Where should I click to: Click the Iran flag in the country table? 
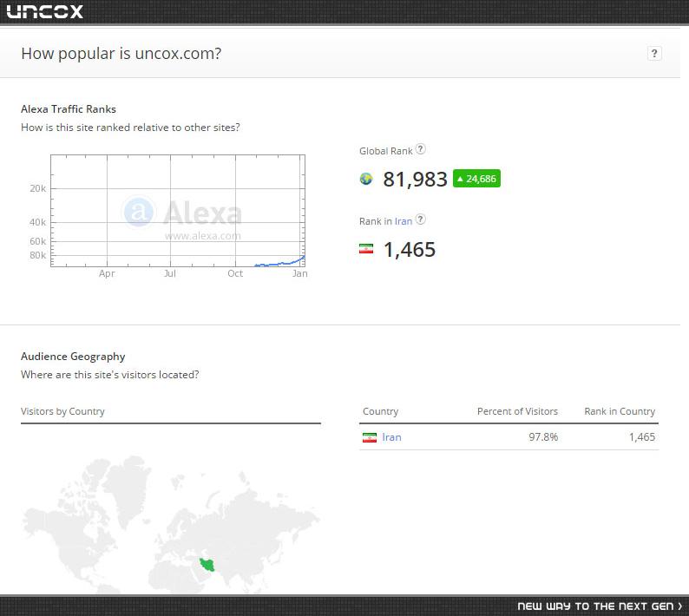click(370, 437)
